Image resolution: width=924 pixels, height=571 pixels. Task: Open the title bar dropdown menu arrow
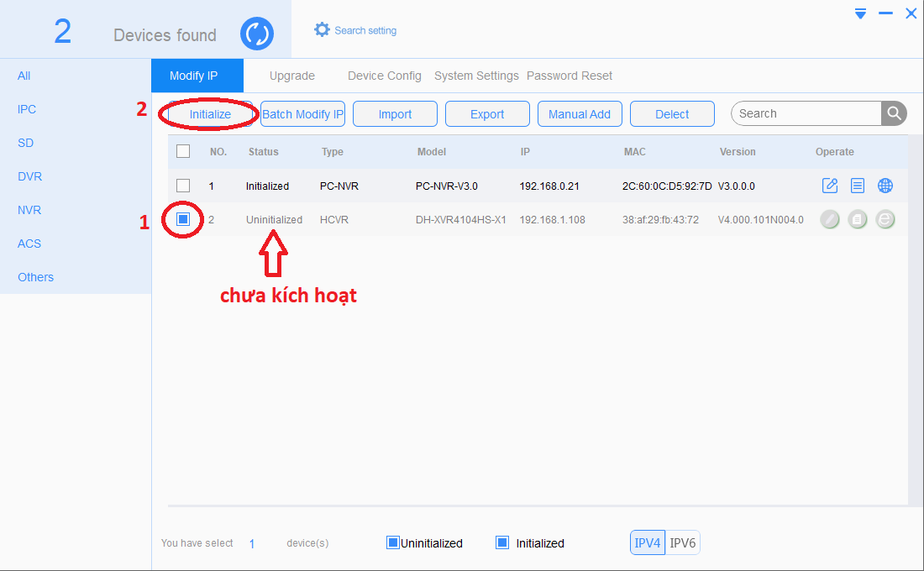860,13
